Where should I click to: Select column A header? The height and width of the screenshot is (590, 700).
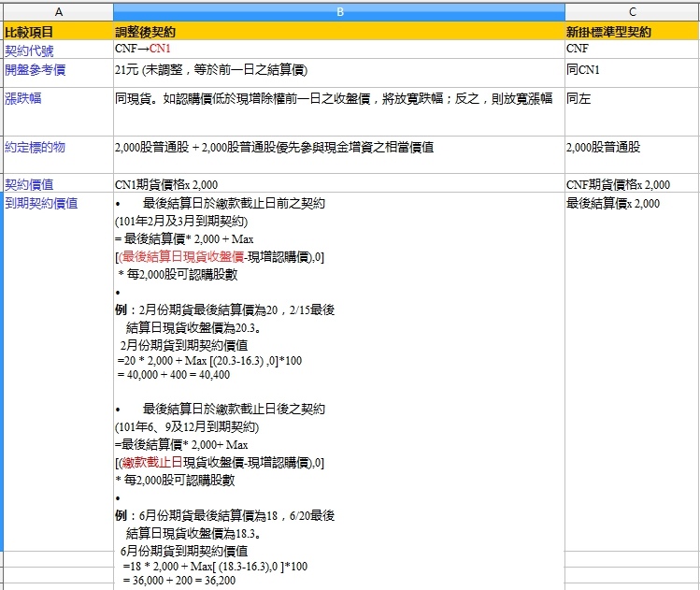(x=59, y=12)
